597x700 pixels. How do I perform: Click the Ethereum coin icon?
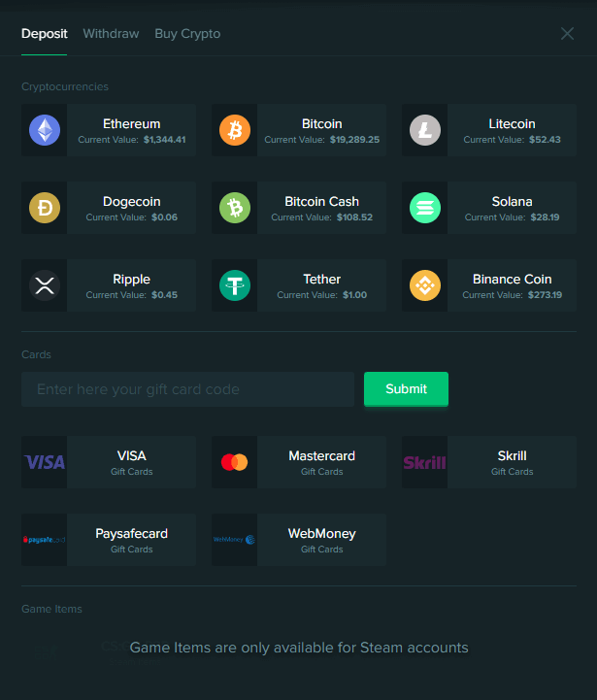tap(45, 130)
